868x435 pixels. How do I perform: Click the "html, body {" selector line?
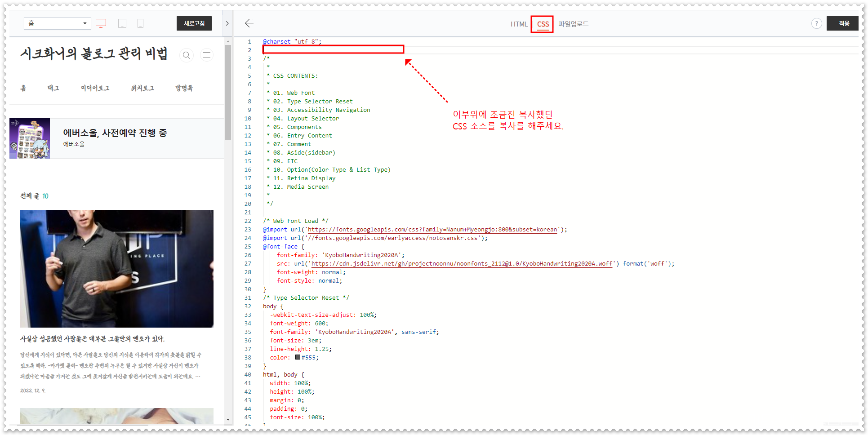(284, 374)
